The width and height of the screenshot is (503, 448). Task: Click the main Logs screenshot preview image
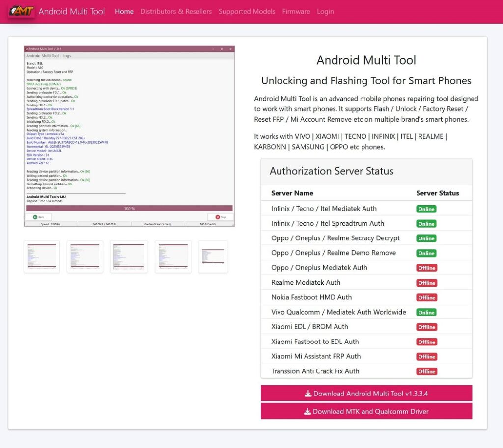point(129,136)
